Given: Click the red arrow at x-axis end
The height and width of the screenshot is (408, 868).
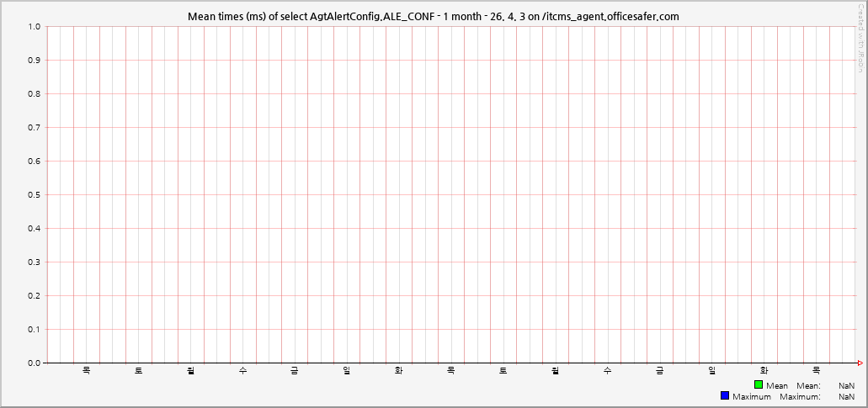Looking at the screenshot, I should click(x=859, y=363).
